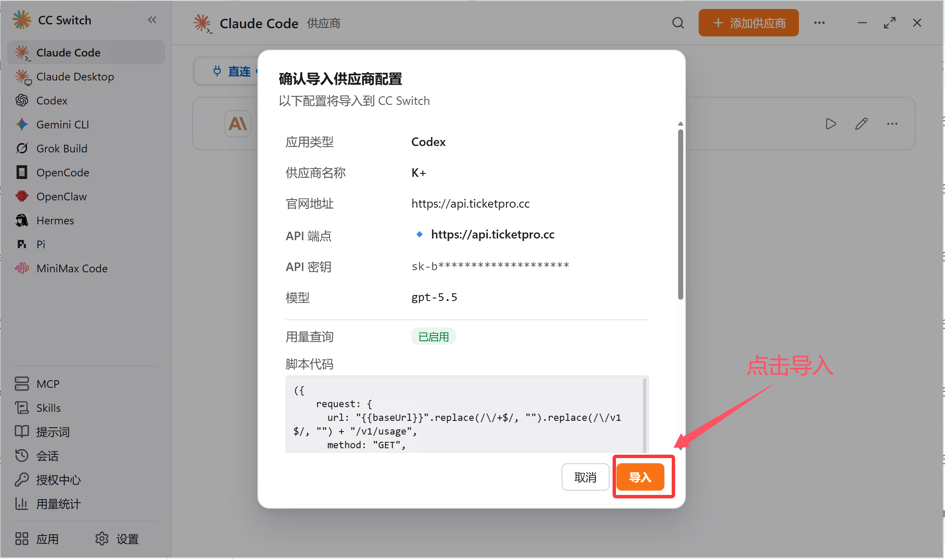
Task: Click the K+ provider name
Action: (x=419, y=173)
